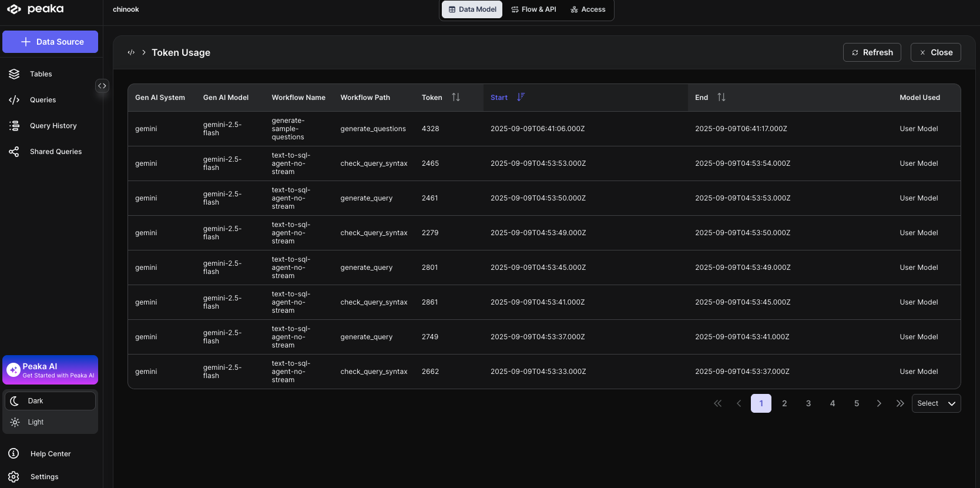Click the Settings gear icon
The image size is (980, 488).
tap(14, 477)
